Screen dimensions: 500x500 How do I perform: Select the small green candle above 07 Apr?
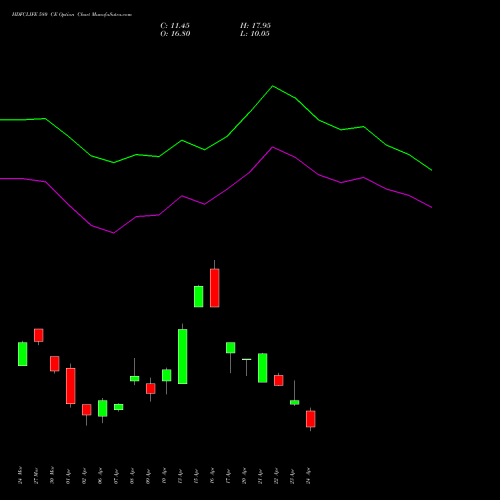pyautogui.click(x=119, y=407)
